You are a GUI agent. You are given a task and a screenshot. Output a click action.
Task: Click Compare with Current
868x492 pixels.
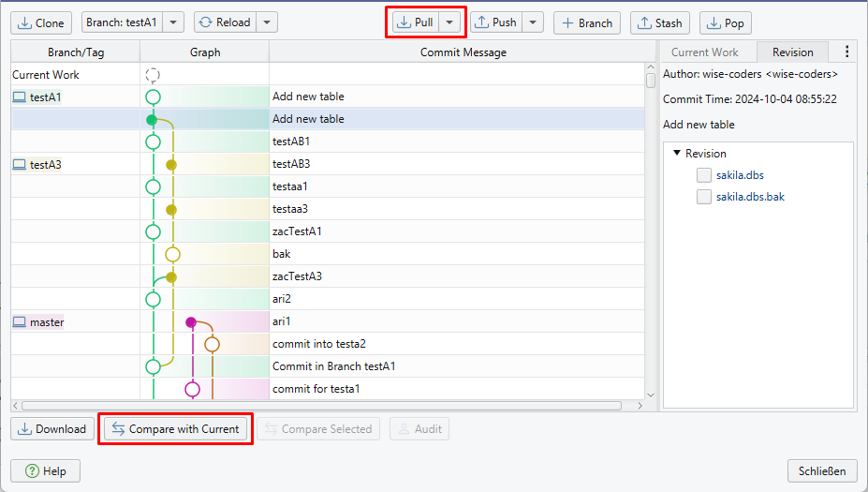pyautogui.click(x=175, y=429)
